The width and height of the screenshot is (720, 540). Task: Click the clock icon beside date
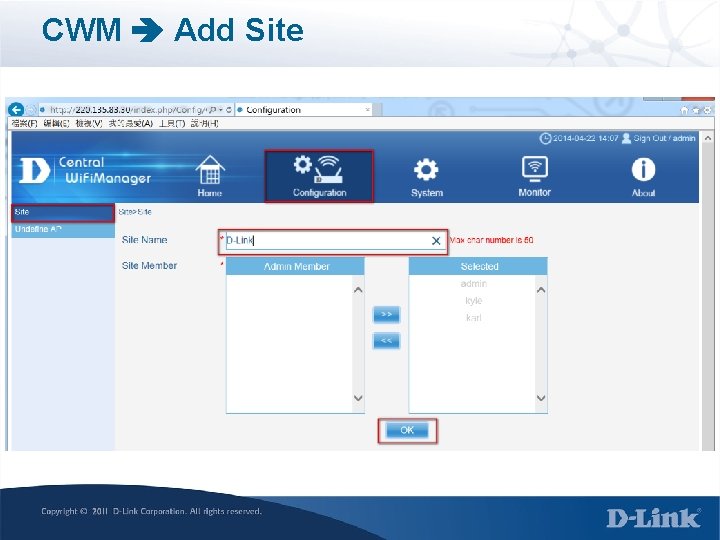click(545, 138)
